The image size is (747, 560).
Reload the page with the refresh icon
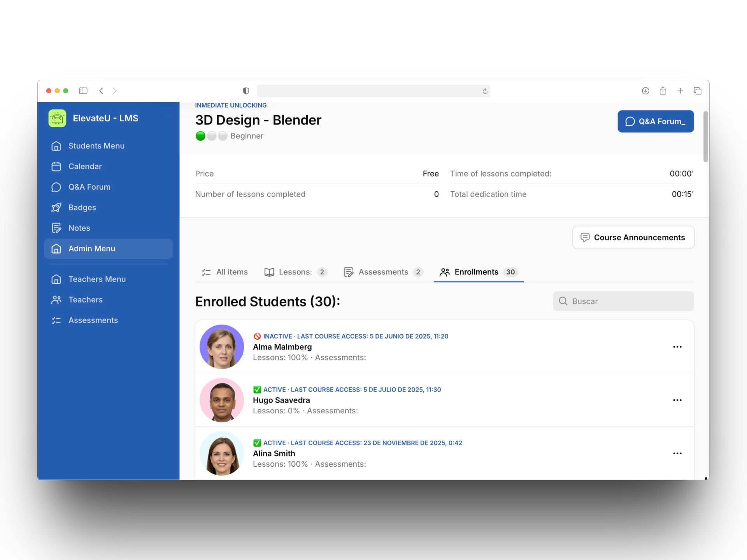pyautogui.click(x=485, y=91)
